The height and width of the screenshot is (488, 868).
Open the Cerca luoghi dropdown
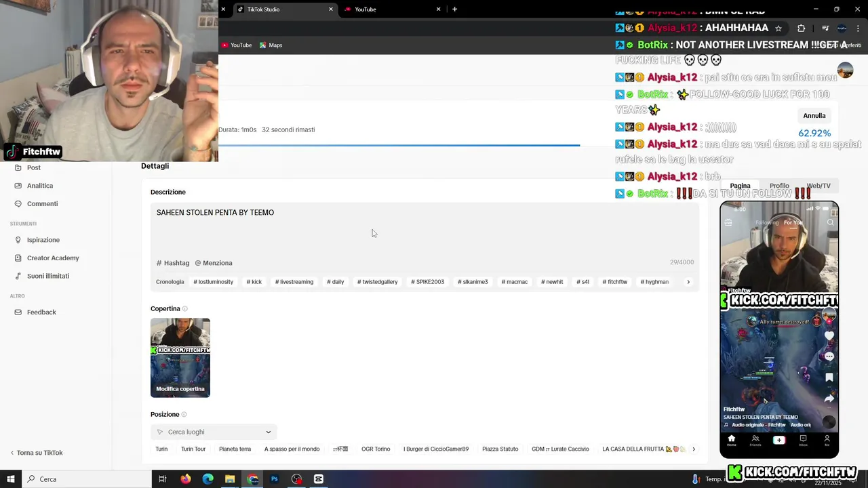214,432
